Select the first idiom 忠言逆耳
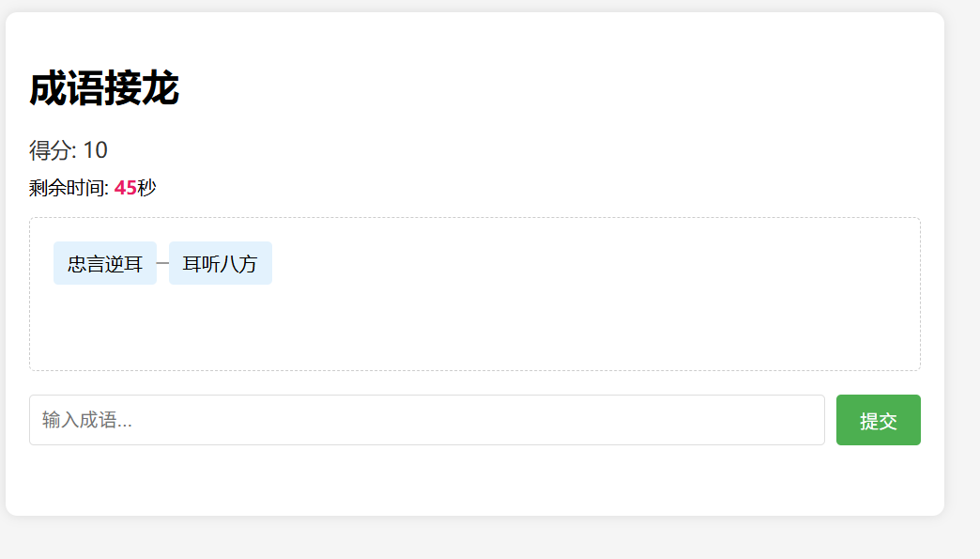The height and width of the screenshot is (559, 980). [104, 263]
